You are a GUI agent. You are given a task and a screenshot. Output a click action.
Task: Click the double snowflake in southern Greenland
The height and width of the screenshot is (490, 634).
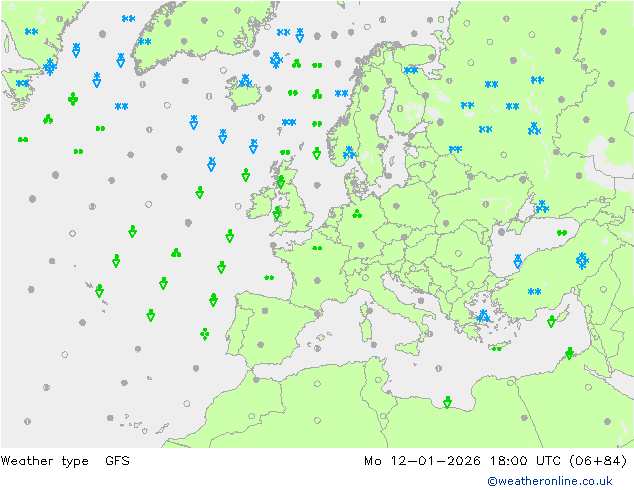[x=144, y=41]
